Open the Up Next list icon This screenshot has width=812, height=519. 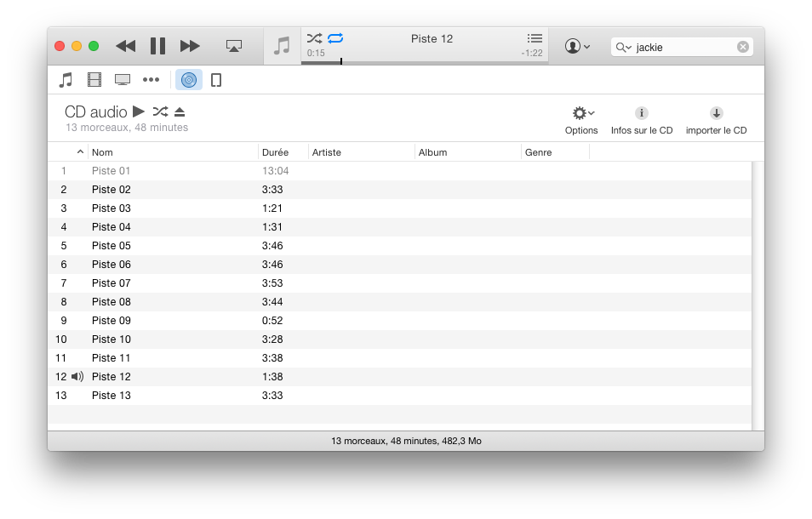pos(535,38)
